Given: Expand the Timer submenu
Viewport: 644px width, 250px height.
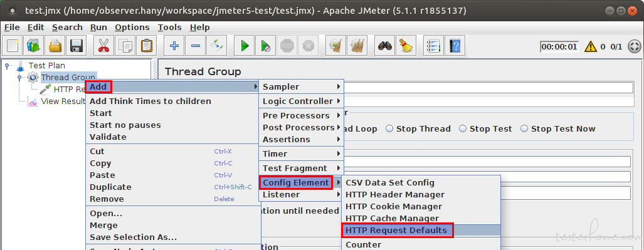Looking at the screenshot, I should 301,154.
